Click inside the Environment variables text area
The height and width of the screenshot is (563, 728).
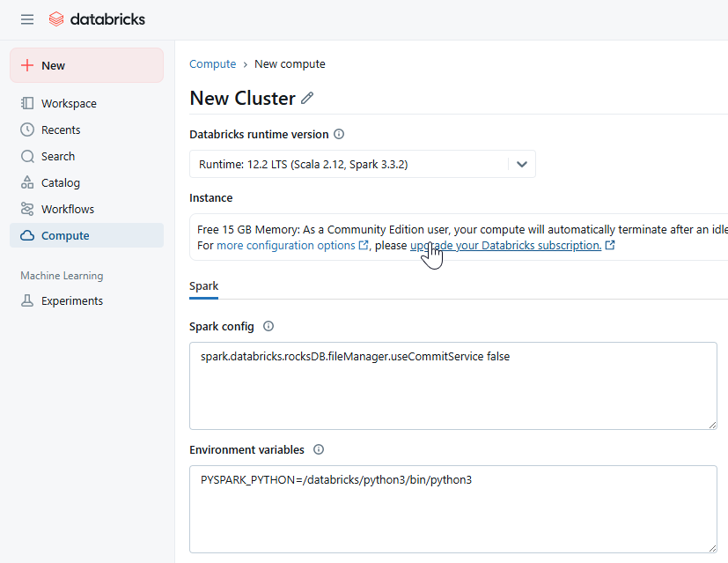pos(453,509)
